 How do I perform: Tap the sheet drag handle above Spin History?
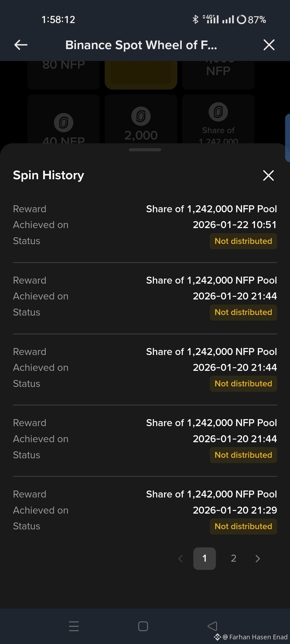[145, 150]
